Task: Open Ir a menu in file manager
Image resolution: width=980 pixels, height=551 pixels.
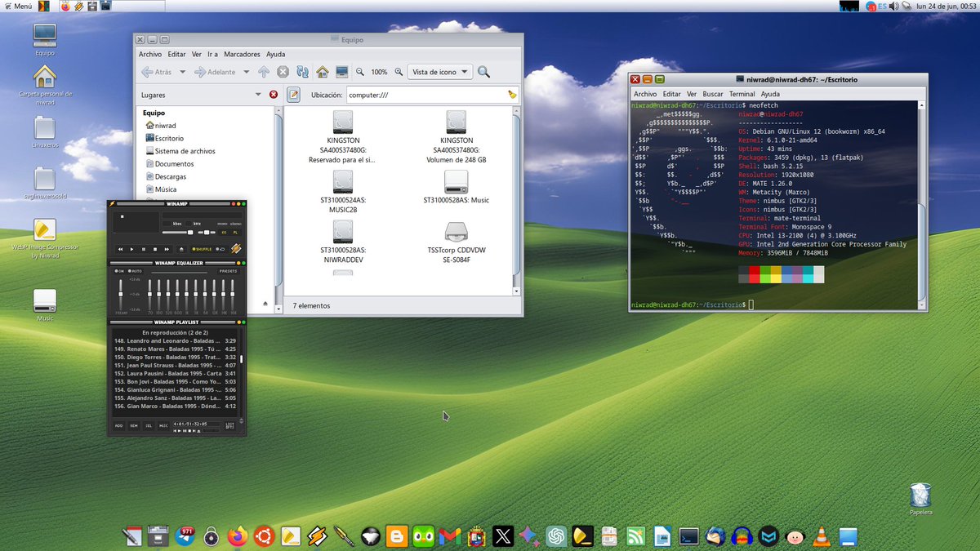Action: (212, 54)
